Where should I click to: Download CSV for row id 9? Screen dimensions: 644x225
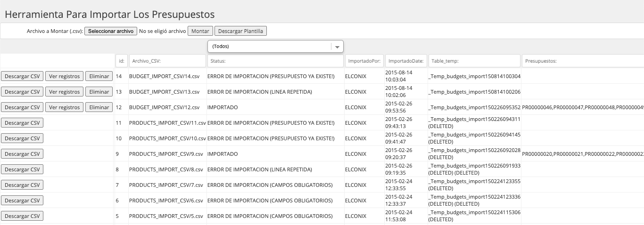(22, 154)
